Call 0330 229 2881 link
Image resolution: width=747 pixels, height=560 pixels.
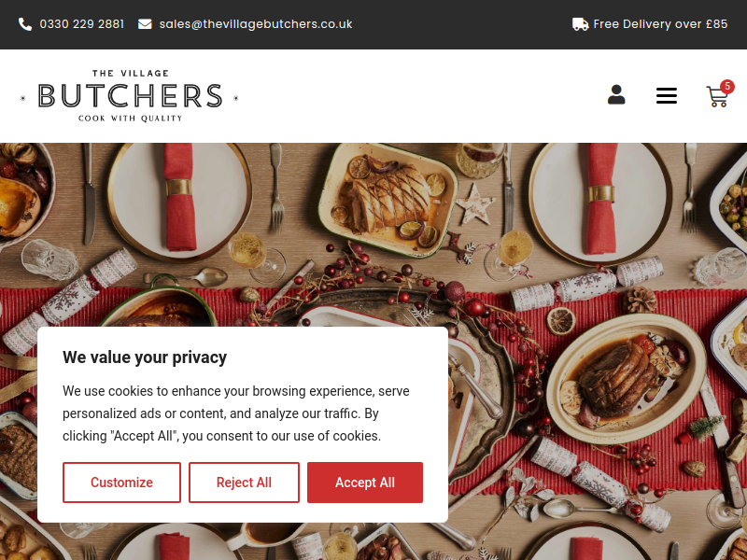pyautogui.click(x=82, y=24)
